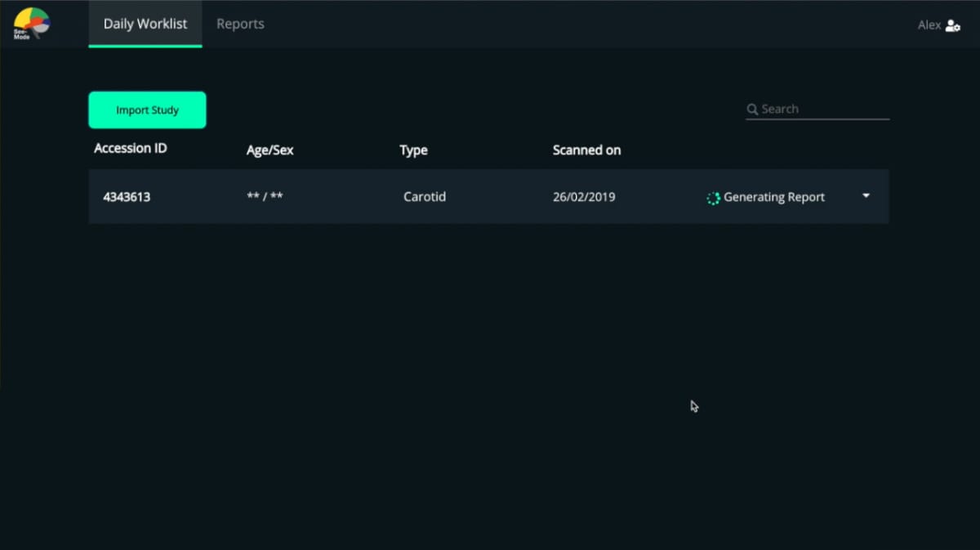Click the magnifying glass search icon
Viewport: 980px width, 550px height.
click(752, 110)
